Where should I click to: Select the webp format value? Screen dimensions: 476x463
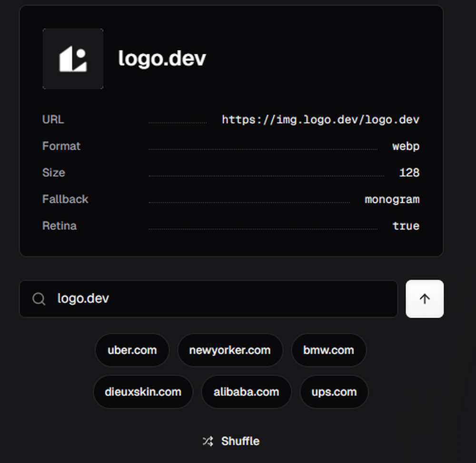pyautogui.click(x=406, y=146)
